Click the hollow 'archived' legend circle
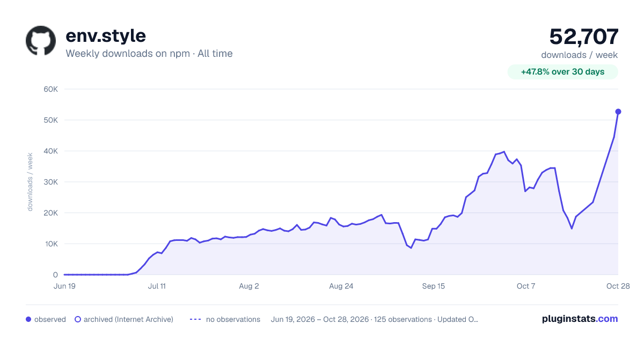 [x=78, y=319]
